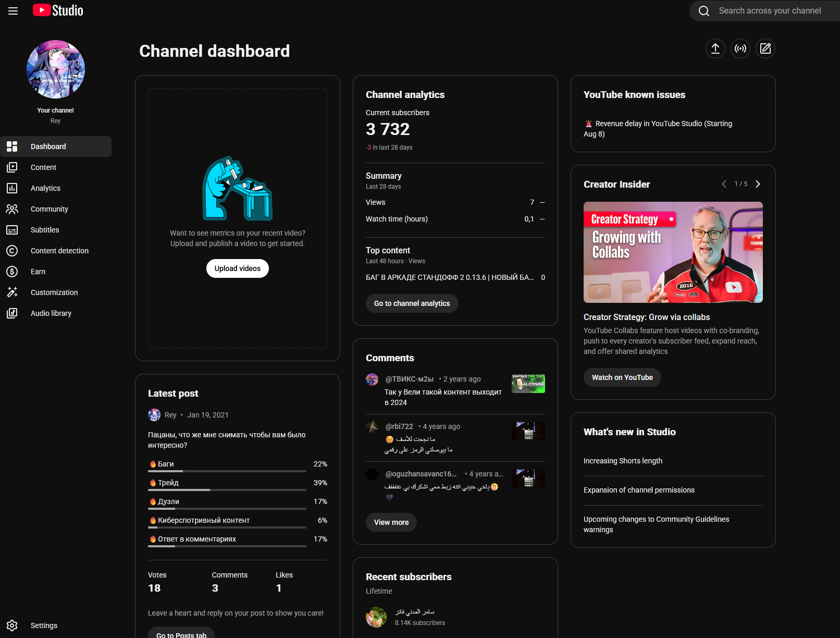Screen dimensions: 840x638
Task: Open Upcoming changes to Community Guidelines item
Action: tap(657, 524)
